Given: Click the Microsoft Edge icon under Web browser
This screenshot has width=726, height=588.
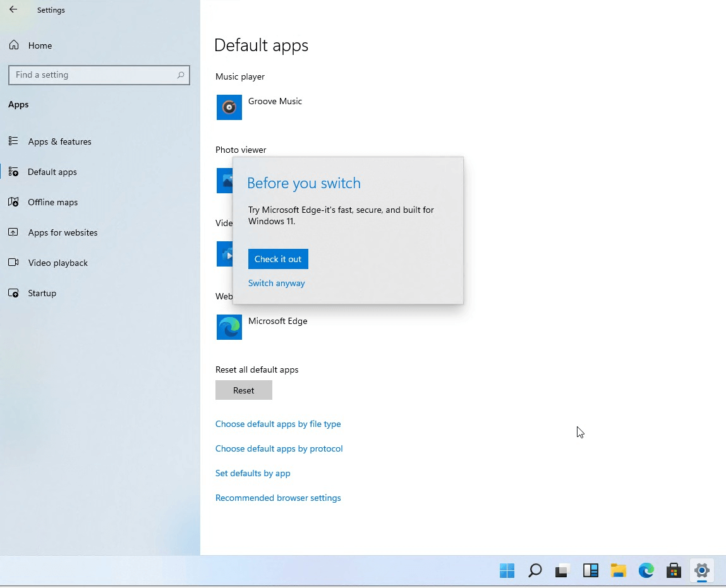Looking at the screenshot, I should (x=229, y=327).
